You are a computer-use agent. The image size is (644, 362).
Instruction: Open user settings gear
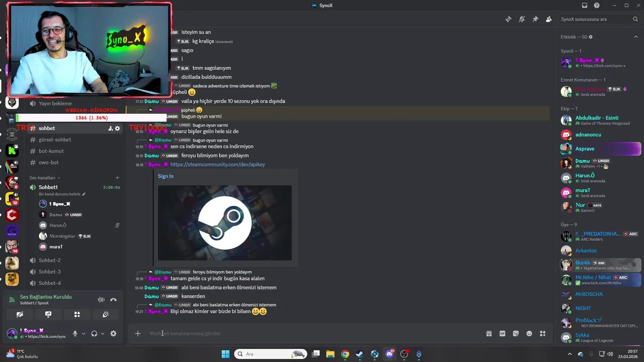point(113,333)
